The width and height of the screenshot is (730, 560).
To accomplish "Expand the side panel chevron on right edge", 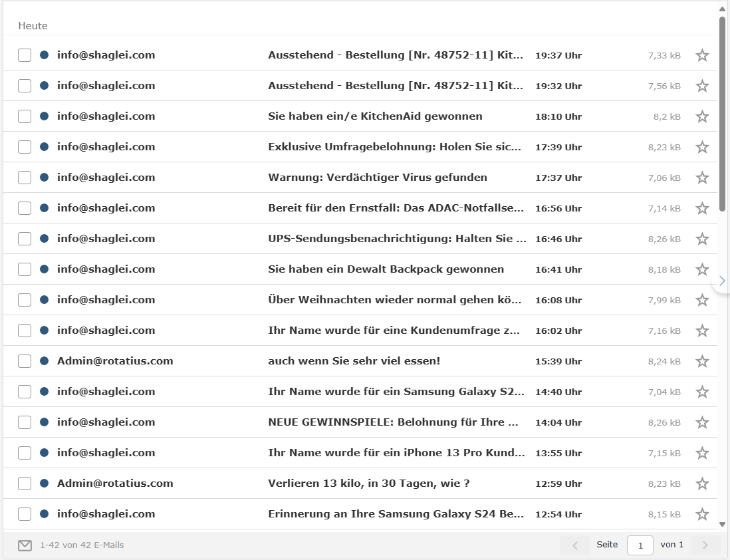I will pyautogui.click(x=721, y=281).
